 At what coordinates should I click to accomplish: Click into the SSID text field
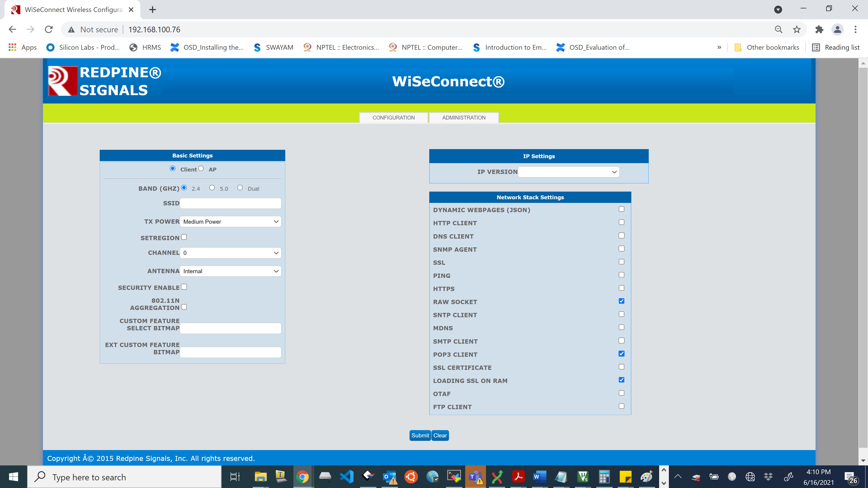[231, 203]
